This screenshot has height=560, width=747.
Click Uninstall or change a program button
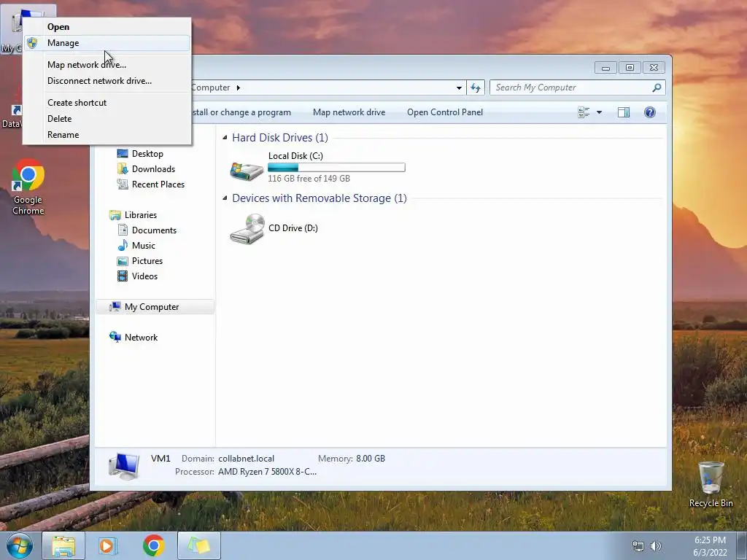pyautogui.click(x=241, y=112)
